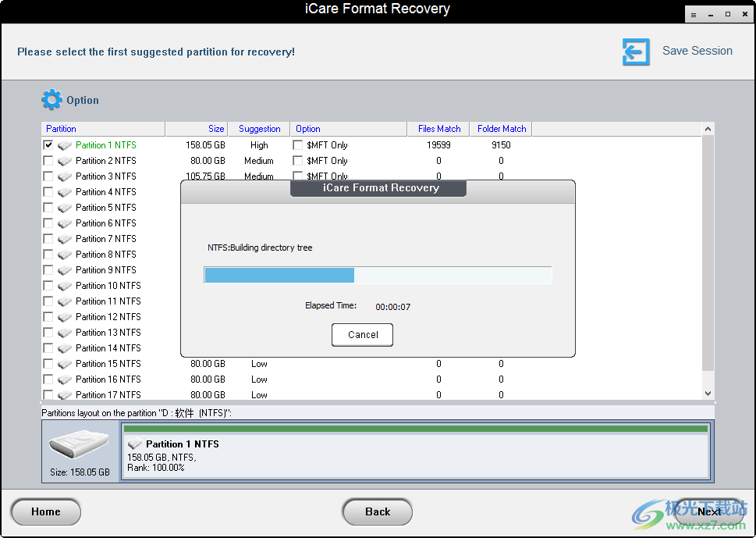This screenshot has height=538, width=756.
Task: Minimize the iCare Format Recovery window
Action: [x=711, y=15]
